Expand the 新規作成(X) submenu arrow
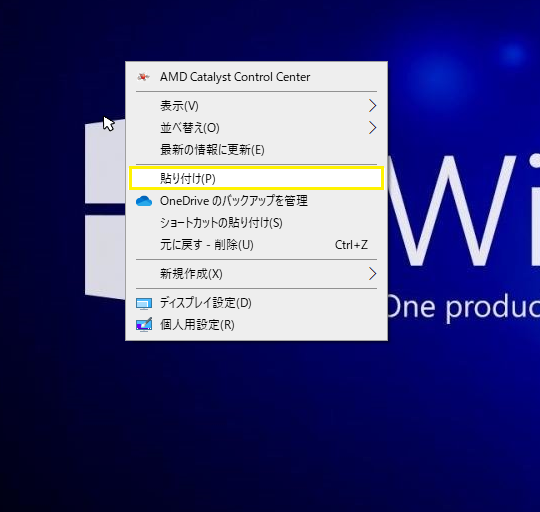Image resolution: width=540 pixels, height=512 pixels. tap(372, 274)
